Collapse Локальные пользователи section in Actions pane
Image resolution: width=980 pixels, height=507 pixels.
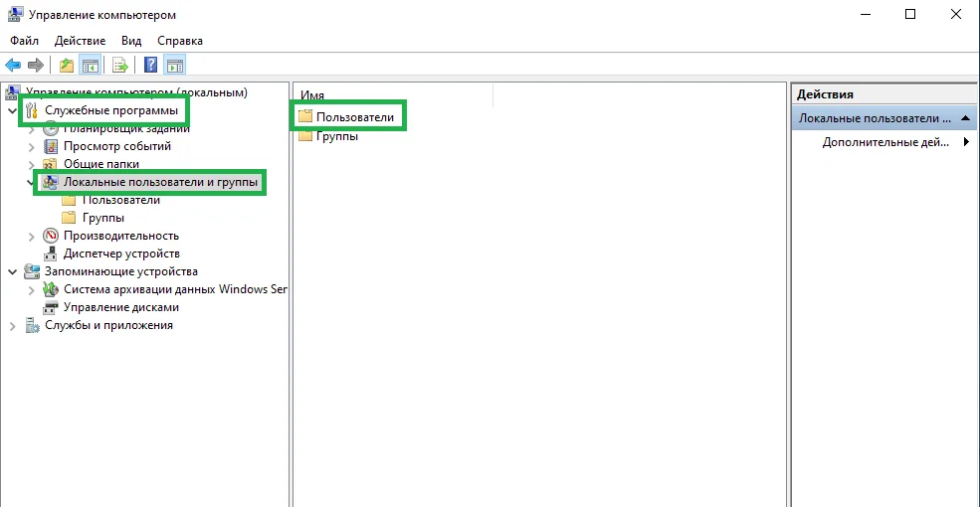click(x=965, y=118)
